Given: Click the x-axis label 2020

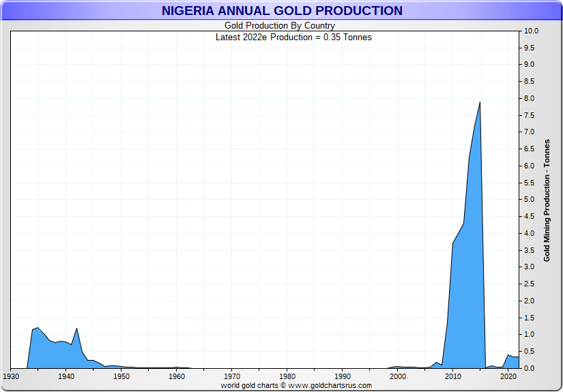Looking at the screenshot, I should (508, 376).
